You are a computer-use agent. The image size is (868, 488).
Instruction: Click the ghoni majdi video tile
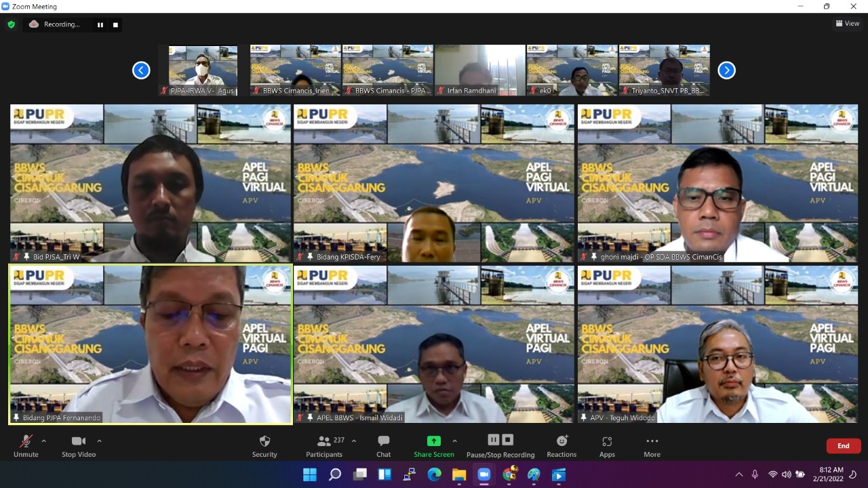pyautogui.click(x=717, y=183)
